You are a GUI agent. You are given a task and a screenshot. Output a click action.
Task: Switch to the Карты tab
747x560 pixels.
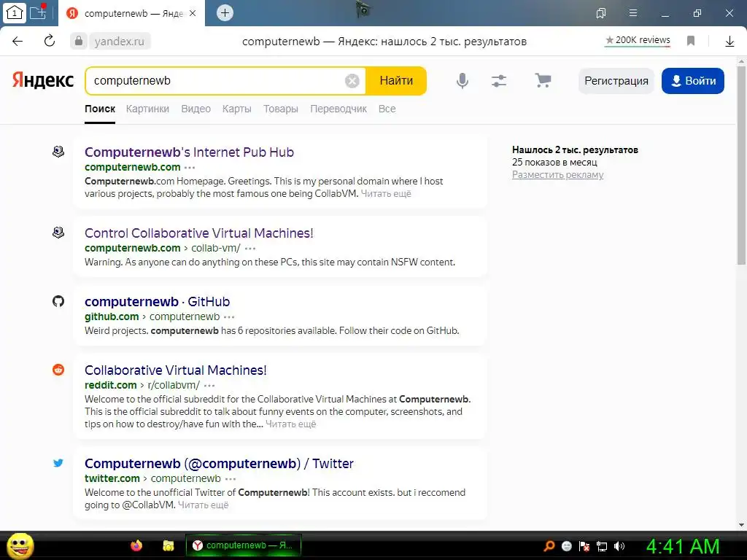tap(237, 109)
